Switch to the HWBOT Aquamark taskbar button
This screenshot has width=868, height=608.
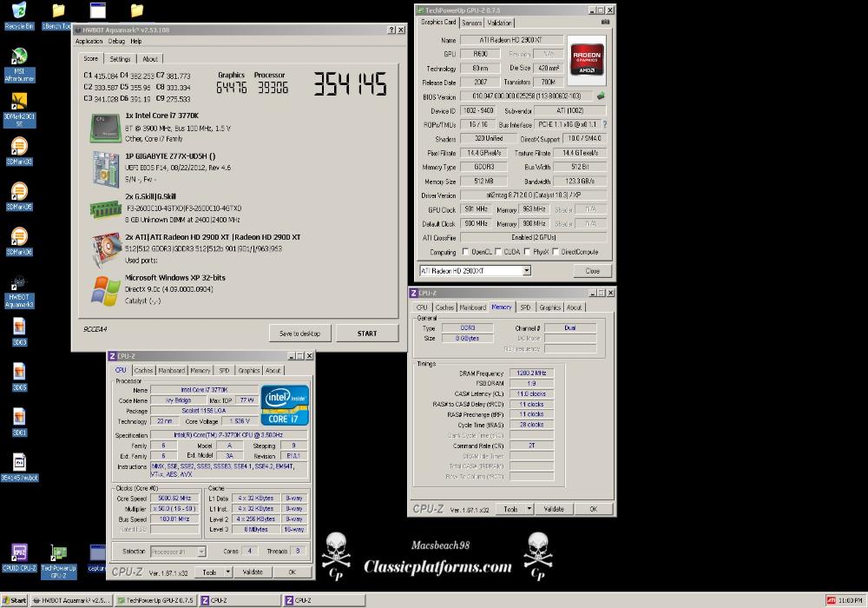coord(71,600)
